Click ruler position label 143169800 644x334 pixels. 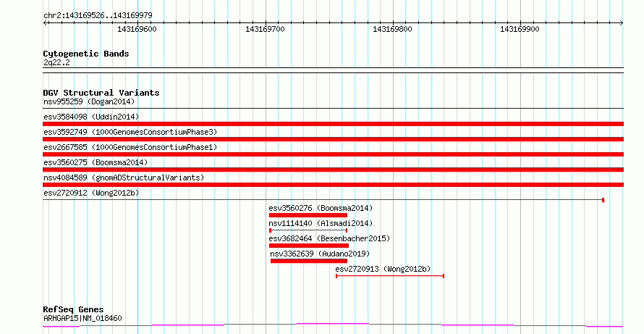pyautogui.click(x=392, y=29)
